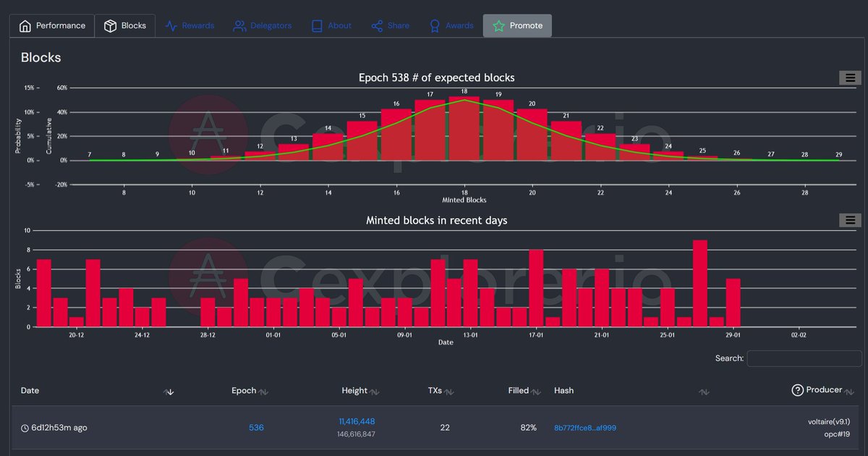Viewport: 868px width, 456px height.
Task: Click the 82% Filled progress value
Action: (x=528, y=428)
